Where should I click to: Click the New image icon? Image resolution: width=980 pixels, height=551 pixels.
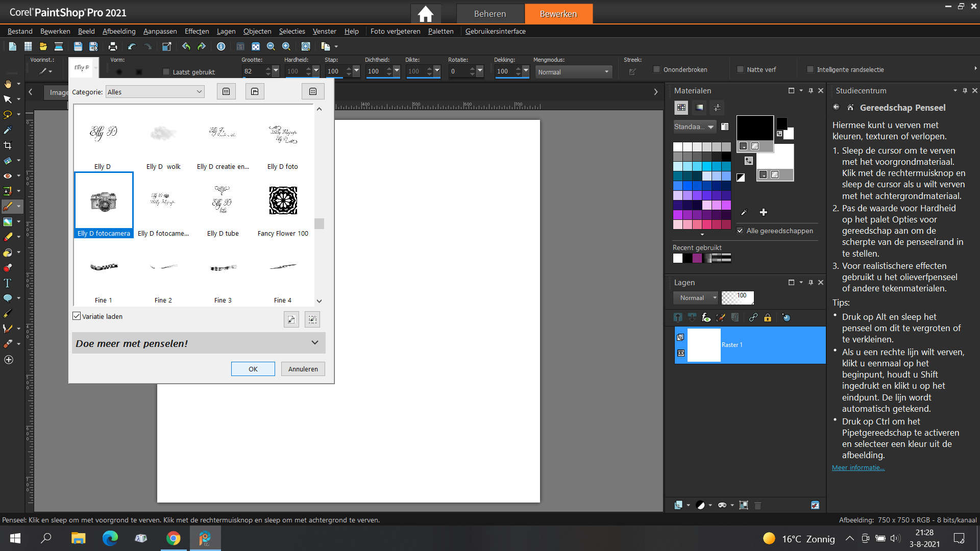click(x=13, y=46)
